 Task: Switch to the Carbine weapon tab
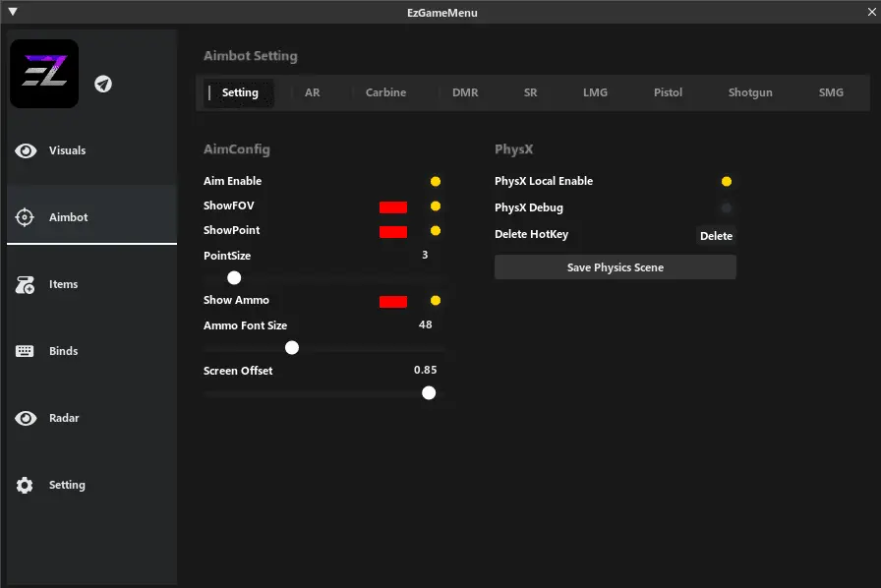[385, 92]
